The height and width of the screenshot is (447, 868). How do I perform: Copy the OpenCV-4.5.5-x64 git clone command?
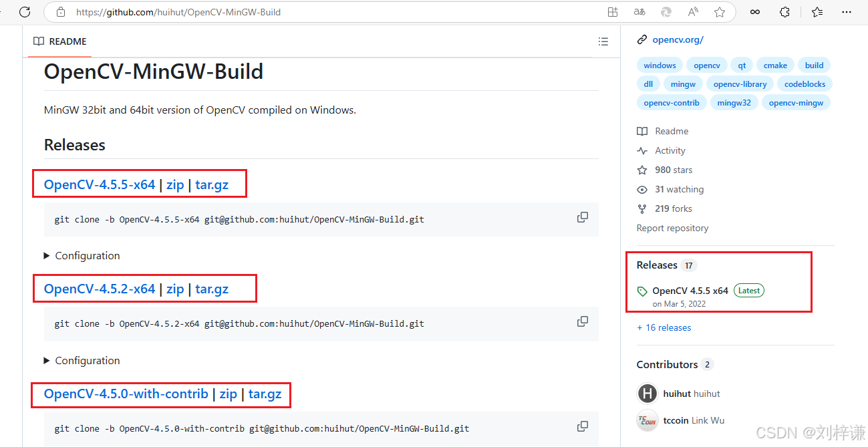coord(583,217)
